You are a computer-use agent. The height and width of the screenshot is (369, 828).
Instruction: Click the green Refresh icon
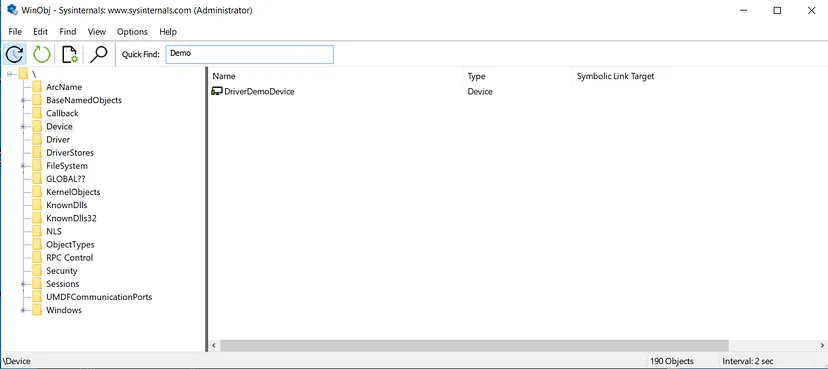point(42,54)
